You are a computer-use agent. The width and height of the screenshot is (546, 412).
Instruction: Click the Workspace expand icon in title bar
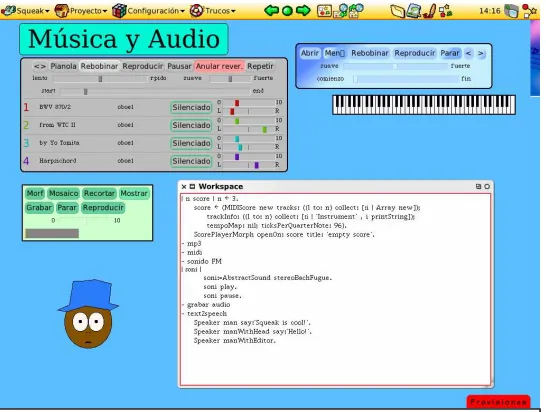click(x=478, y=186)
